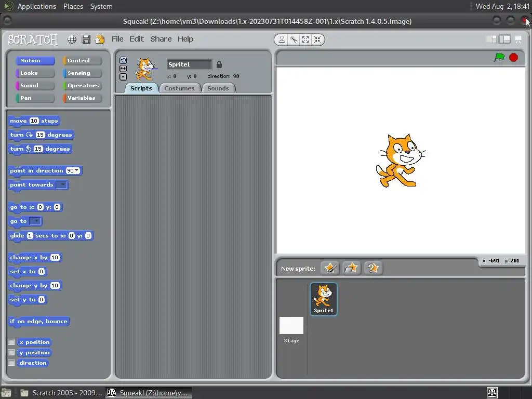Click the set x to value field
This screenshot has height=399, width=532.
(42, 271)
